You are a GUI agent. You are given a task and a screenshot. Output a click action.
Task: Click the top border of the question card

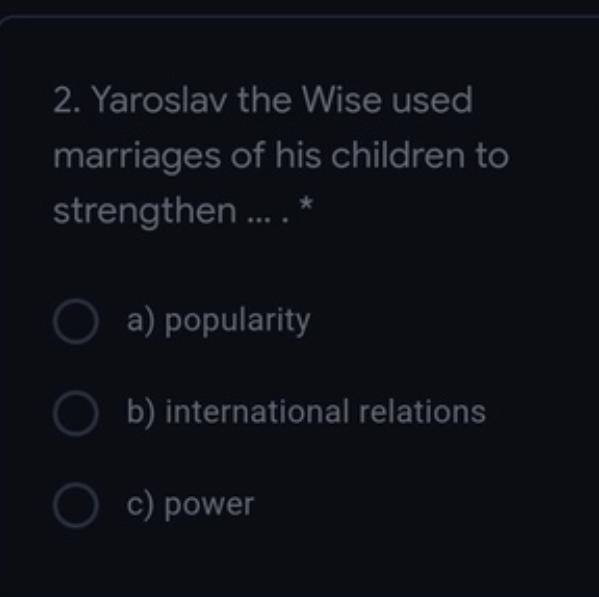(302, 17)
